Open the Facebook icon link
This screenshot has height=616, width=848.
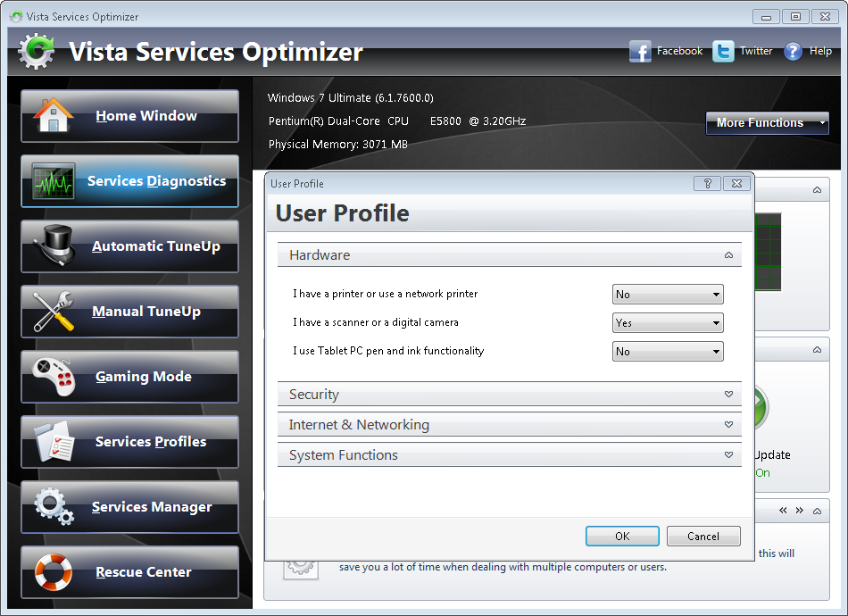[640, 52]
